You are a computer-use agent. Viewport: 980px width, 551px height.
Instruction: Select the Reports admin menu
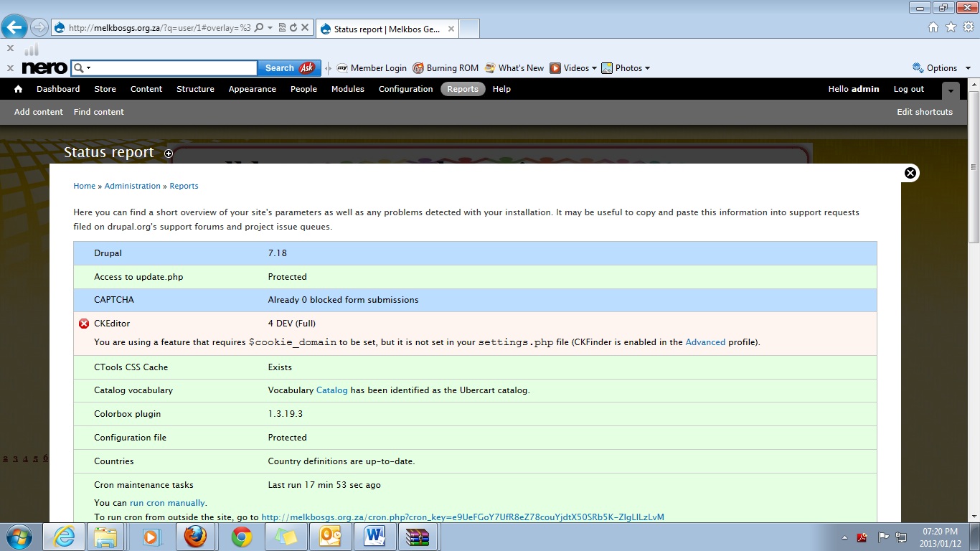463,89
